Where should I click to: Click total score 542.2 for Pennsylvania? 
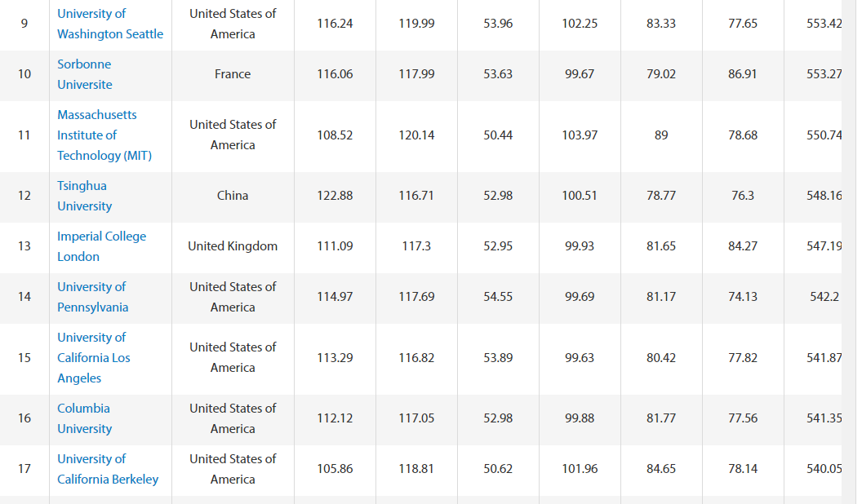pyautogui.click(x=814, y=297)
